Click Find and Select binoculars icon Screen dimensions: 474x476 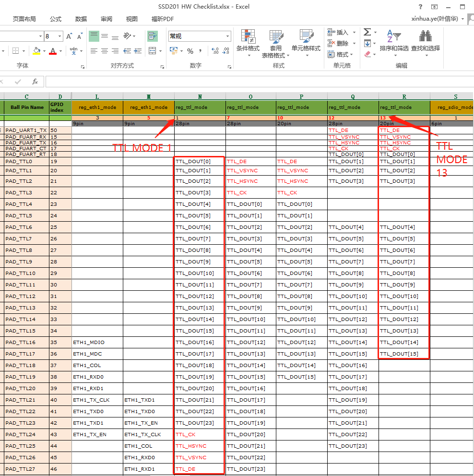[x=425, y=36]
